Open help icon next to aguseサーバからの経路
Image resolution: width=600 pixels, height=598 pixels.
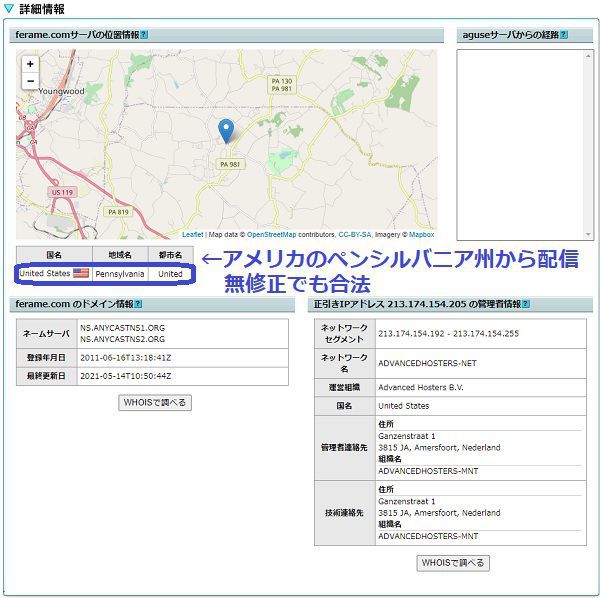563,35
